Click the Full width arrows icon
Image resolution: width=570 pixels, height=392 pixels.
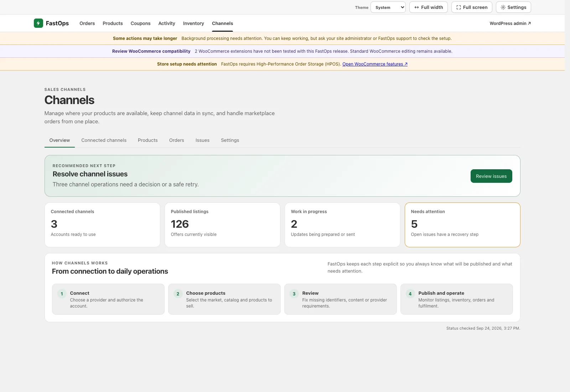(x=416, y=7)
